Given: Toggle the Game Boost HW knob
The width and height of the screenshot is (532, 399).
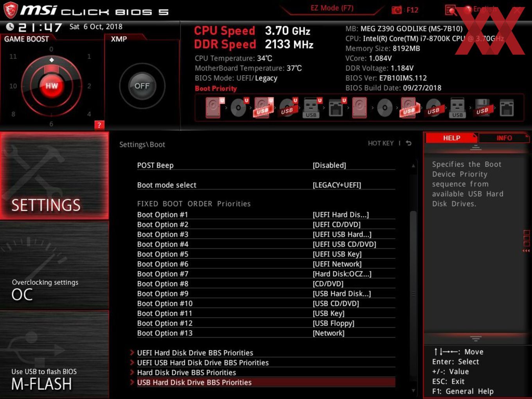Looking at the screenshot, I should 51,86.
